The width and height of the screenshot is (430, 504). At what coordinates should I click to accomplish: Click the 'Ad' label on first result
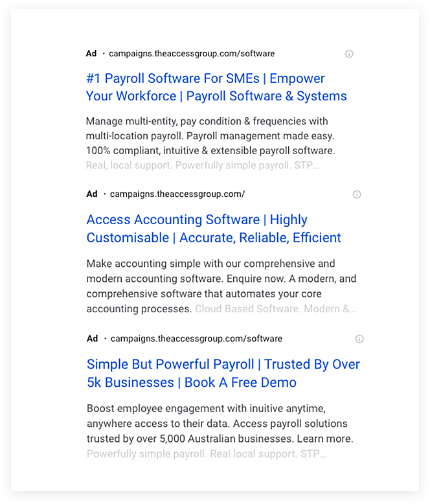(x=91, y=53)
